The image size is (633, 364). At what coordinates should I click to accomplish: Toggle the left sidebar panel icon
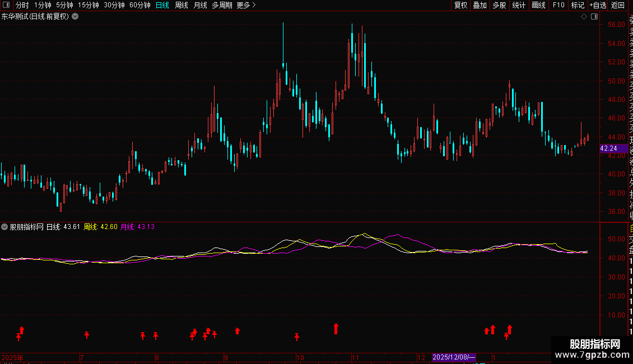(x=6, y=5)
